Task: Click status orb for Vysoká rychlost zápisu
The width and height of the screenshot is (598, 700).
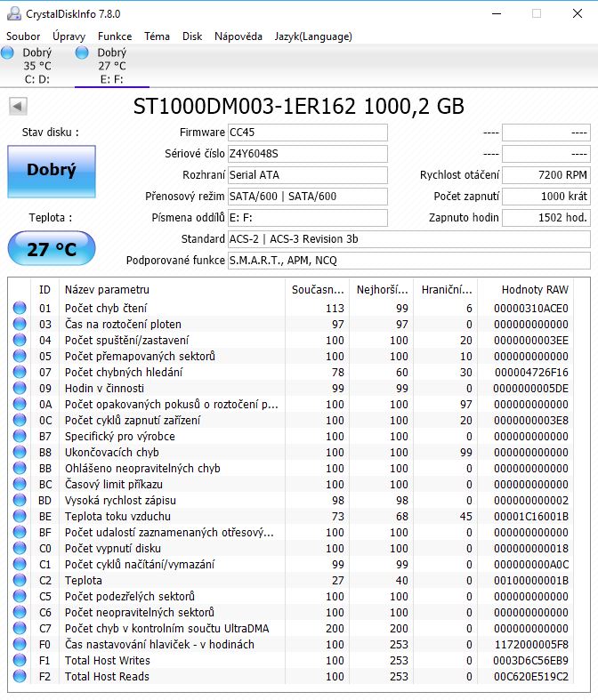Action: pos(20,501)
